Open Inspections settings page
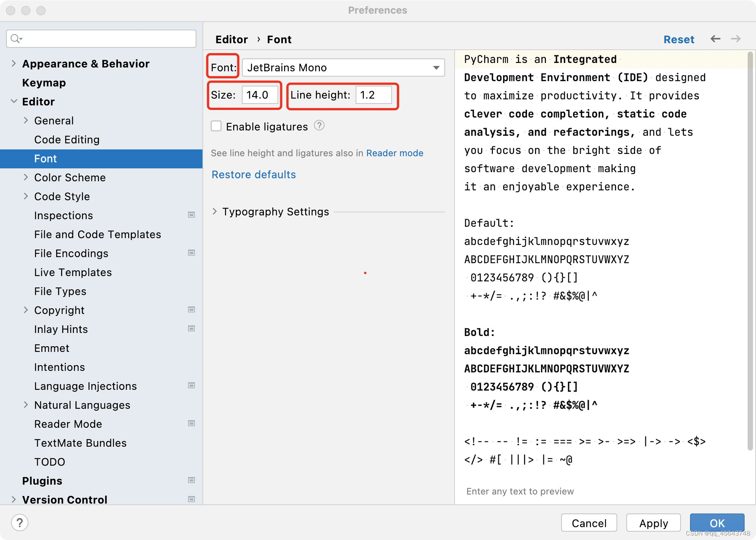 coord(63,215)
